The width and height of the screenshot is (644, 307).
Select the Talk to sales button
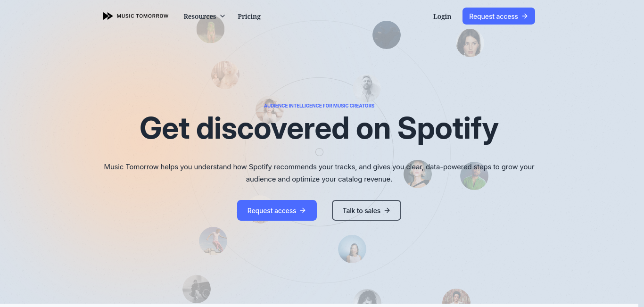[x=366, y=210]
